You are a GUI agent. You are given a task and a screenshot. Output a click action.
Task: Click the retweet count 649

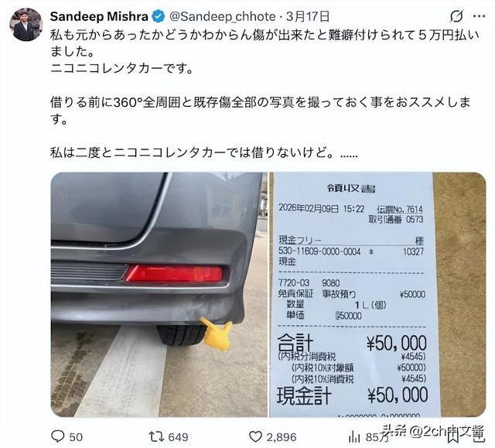[x=178, y=437]
